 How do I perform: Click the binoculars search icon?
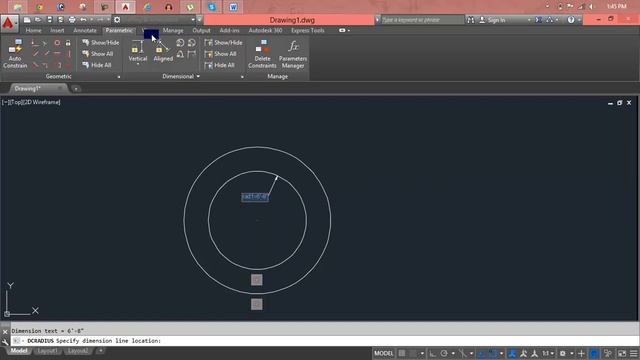[471, 20]
